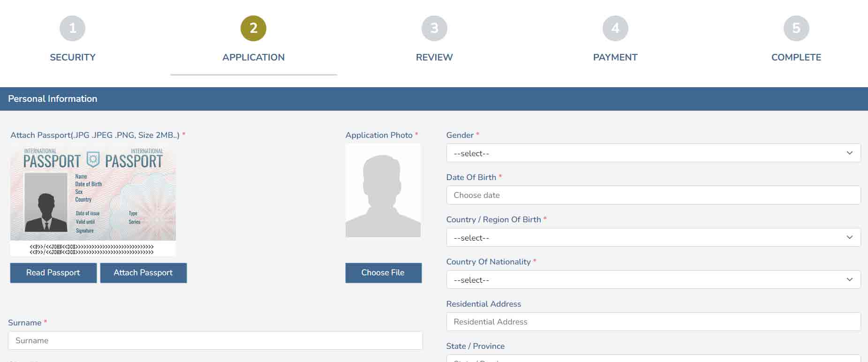The height and width of the screenshot is (362, 868).
Task: Select the COMPLETE step label
Action: tap(796, 57)
